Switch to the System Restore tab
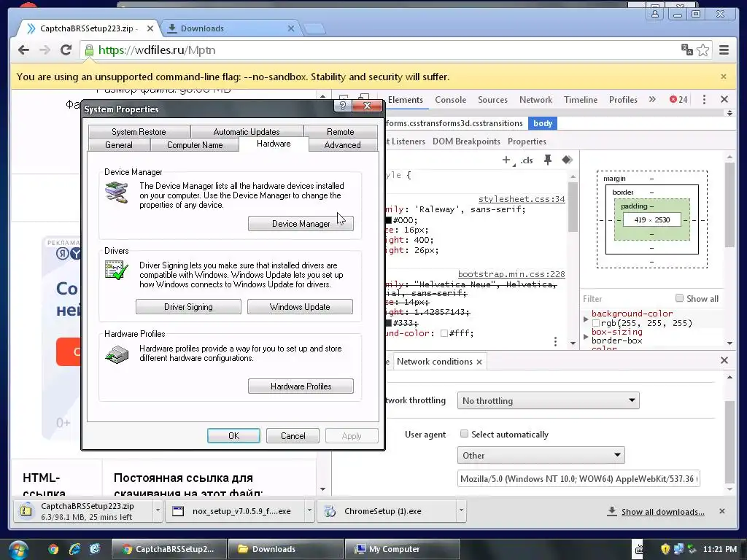Screen dimensions: 747x560 click(139, 131)
